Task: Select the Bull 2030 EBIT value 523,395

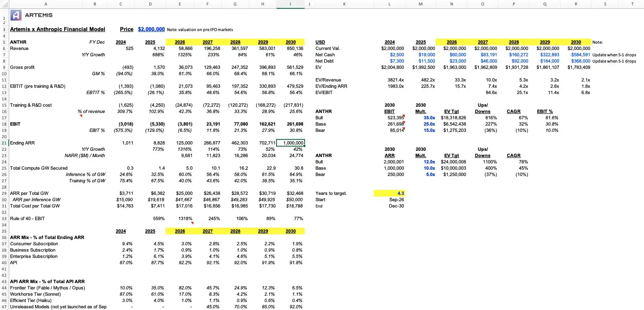Action: [396, 118]
